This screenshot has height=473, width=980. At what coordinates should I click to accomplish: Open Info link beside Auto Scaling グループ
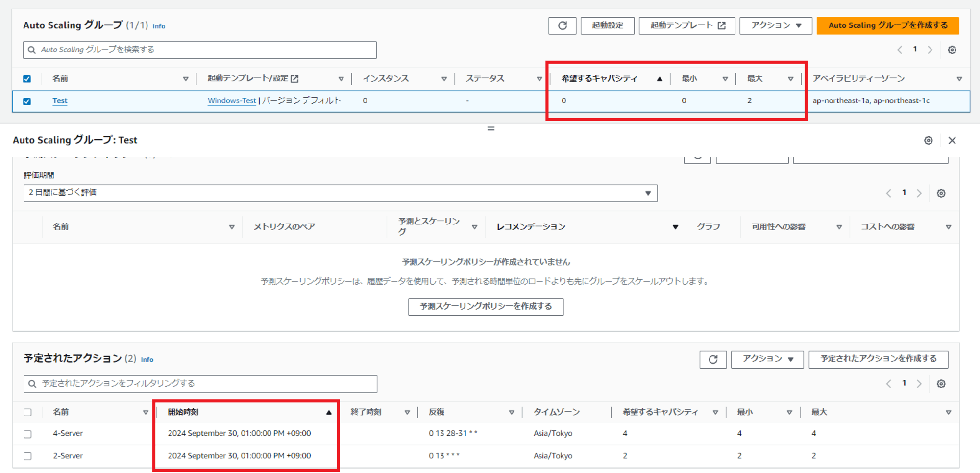pyautogui.click(x=159, y=26)
